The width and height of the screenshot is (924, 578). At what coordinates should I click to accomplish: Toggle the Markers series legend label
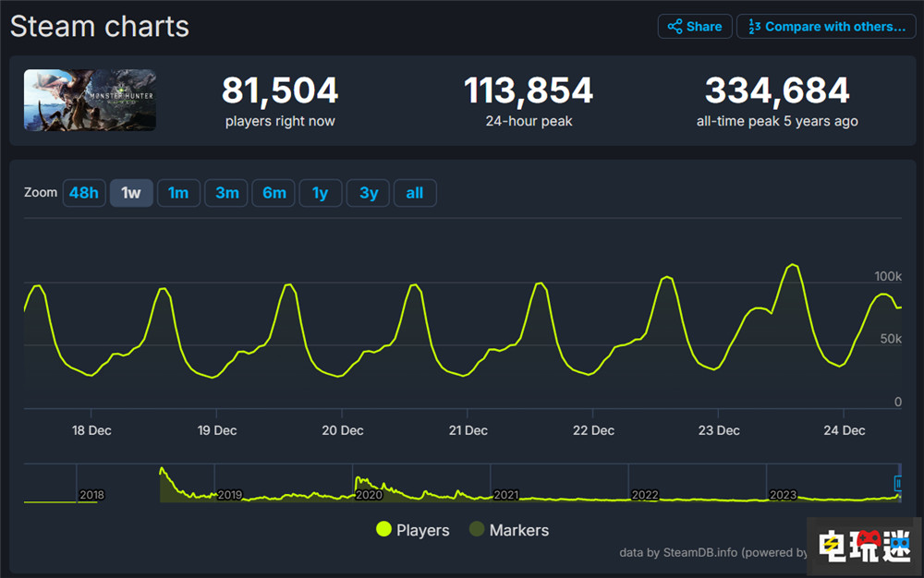pos(518,530)
